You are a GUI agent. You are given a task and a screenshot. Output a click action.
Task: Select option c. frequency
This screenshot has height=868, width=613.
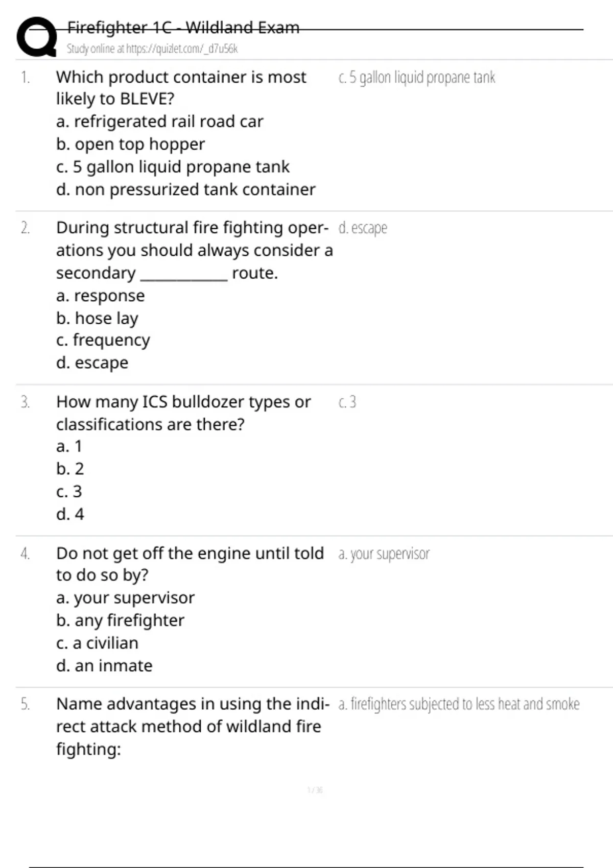coord(103,340)
